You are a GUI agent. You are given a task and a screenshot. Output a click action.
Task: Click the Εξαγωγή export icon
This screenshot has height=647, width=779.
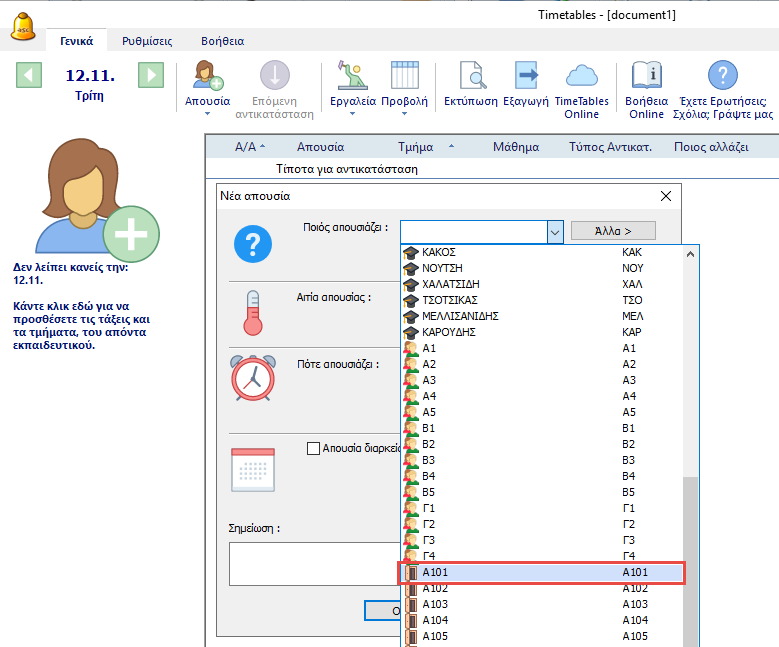click(526, 77)
